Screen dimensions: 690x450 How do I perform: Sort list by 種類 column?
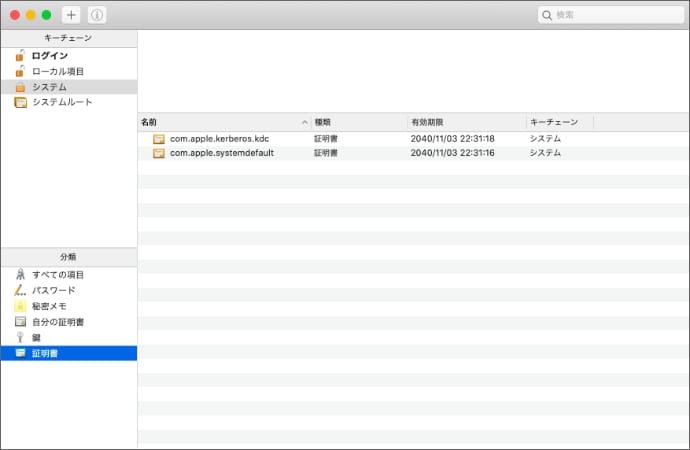coord(355,122)
